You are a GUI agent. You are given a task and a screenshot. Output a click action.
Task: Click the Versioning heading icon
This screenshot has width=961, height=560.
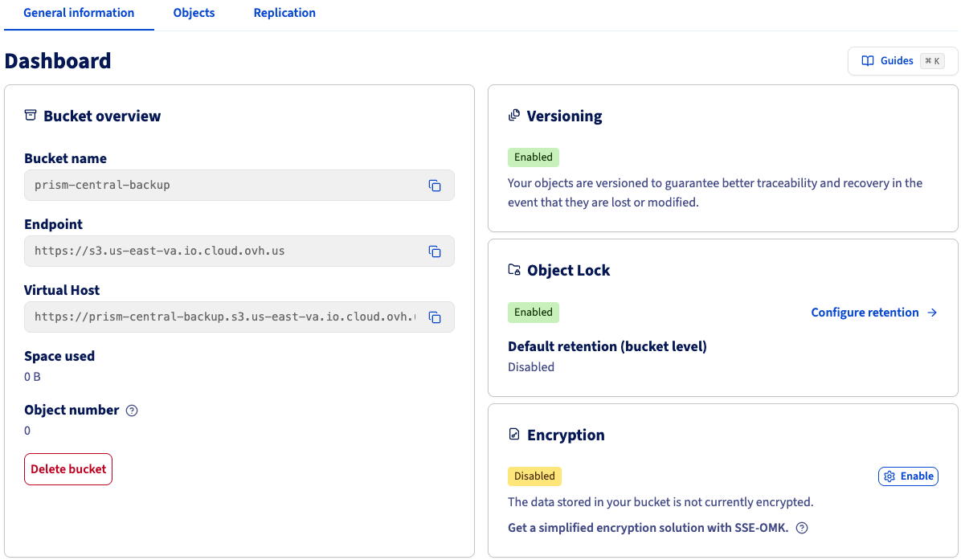pyautogui.click(x=514, y=115)
